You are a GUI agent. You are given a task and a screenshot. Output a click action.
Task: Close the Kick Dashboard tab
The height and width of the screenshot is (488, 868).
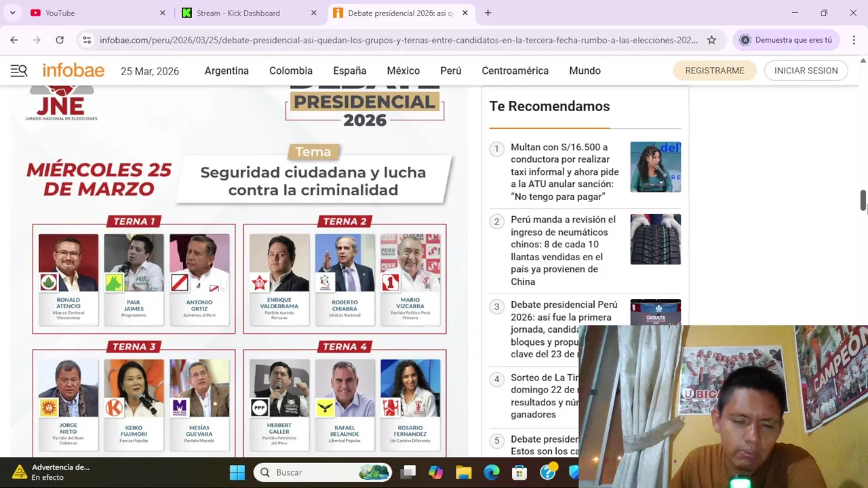click(x=313, y=13)
